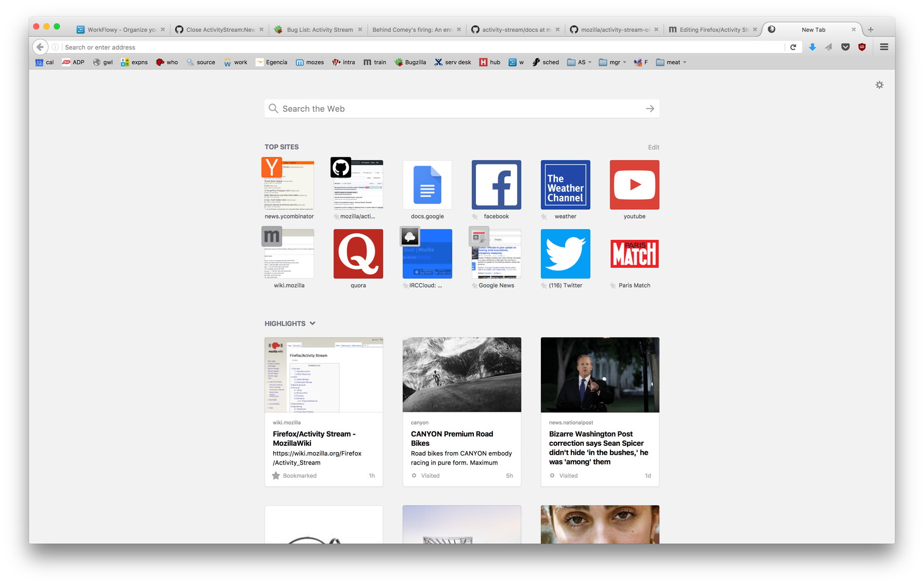Open the IRCCloud top site
The image size is (924, 585).
click(427, 258)
